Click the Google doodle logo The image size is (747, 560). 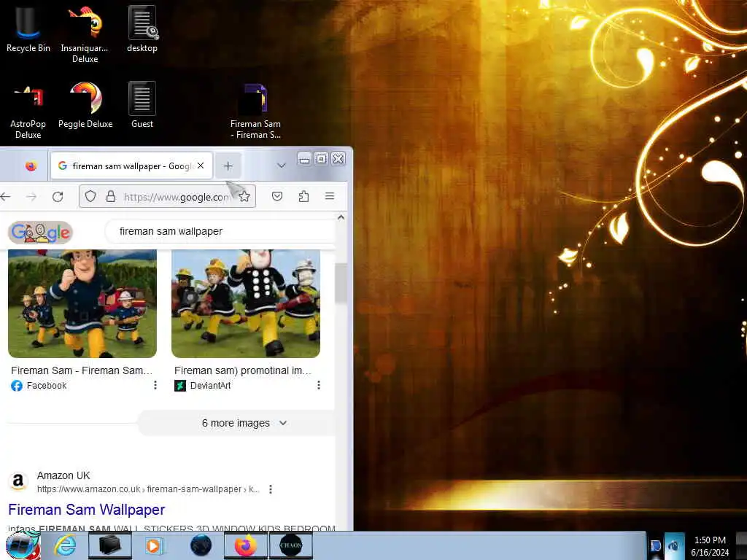(41, 233)
